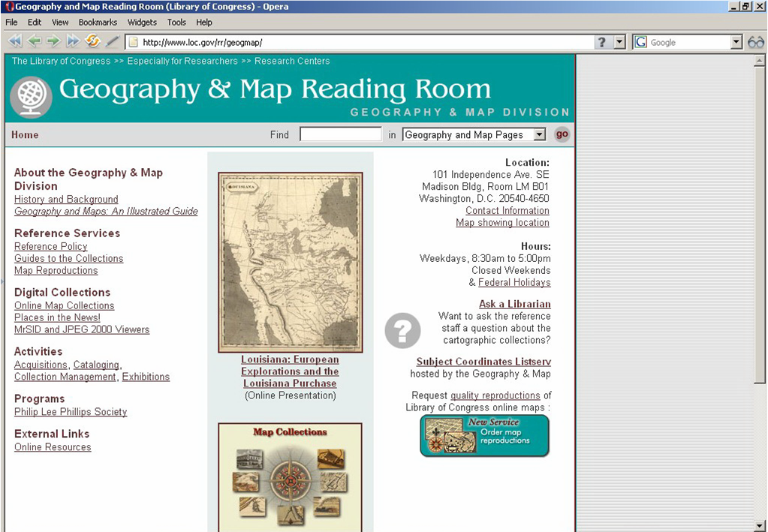Open the Widgets menu
Viewport: 768px width, 532px height.
[x=142, y=23]
